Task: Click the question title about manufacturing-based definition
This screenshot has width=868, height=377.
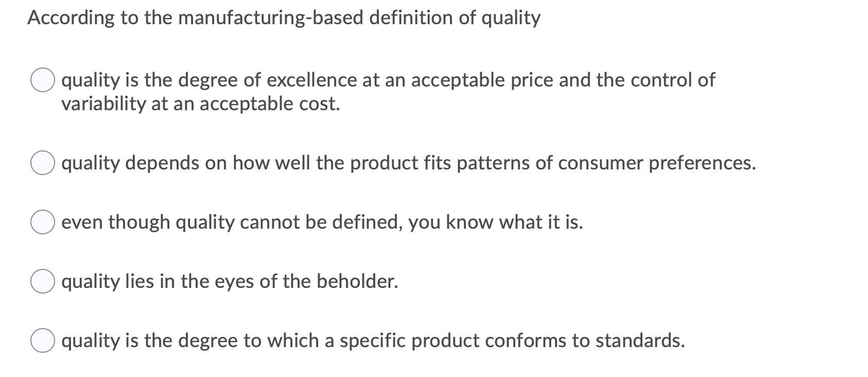Action: pos(283,18)
